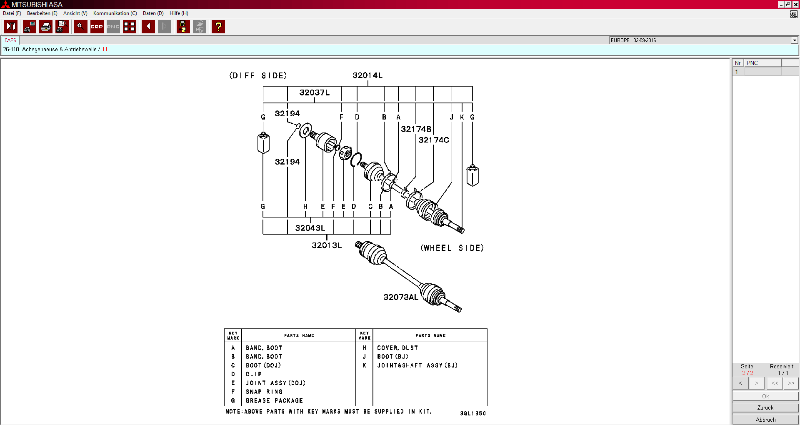Open the Datei menu

15,13
